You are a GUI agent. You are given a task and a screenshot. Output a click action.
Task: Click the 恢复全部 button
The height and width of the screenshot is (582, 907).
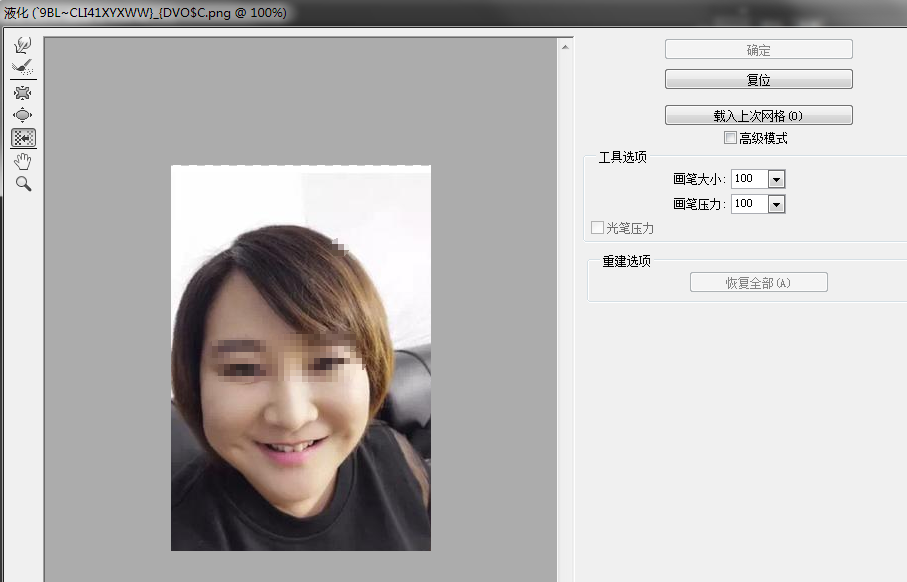pyautogui.click(x=758, y=283)
